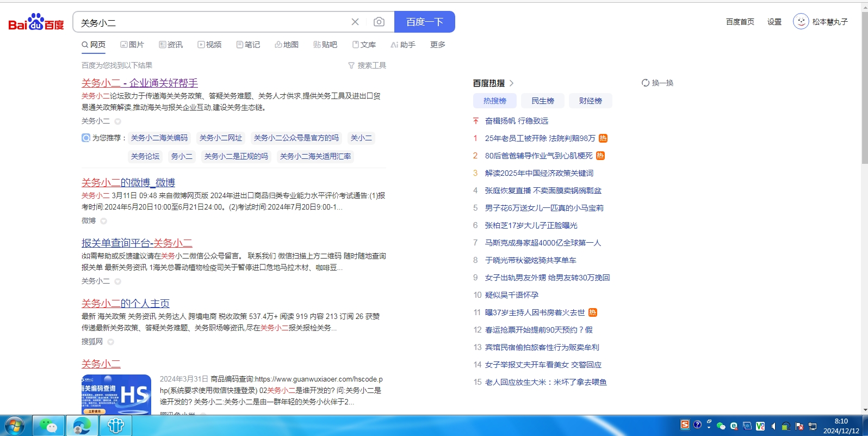Click suggestion chip 关务论坛
The width and height of the screenshot is (868, 436).
145,156
